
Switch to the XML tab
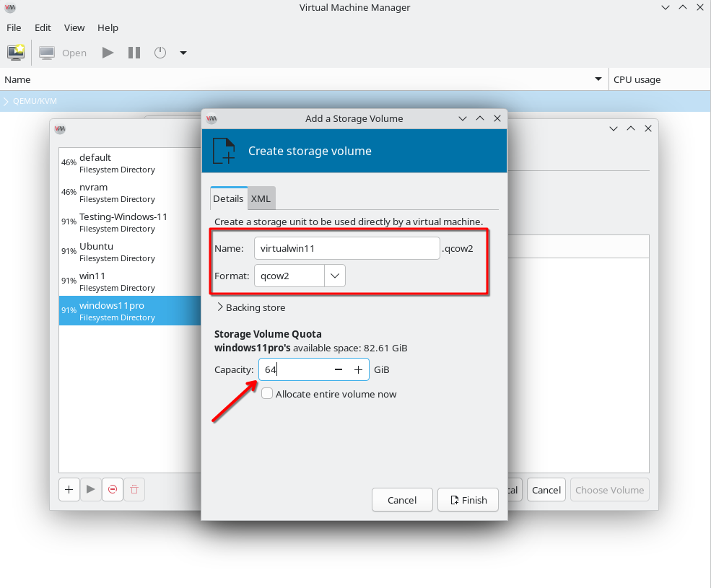coord(261,198)
